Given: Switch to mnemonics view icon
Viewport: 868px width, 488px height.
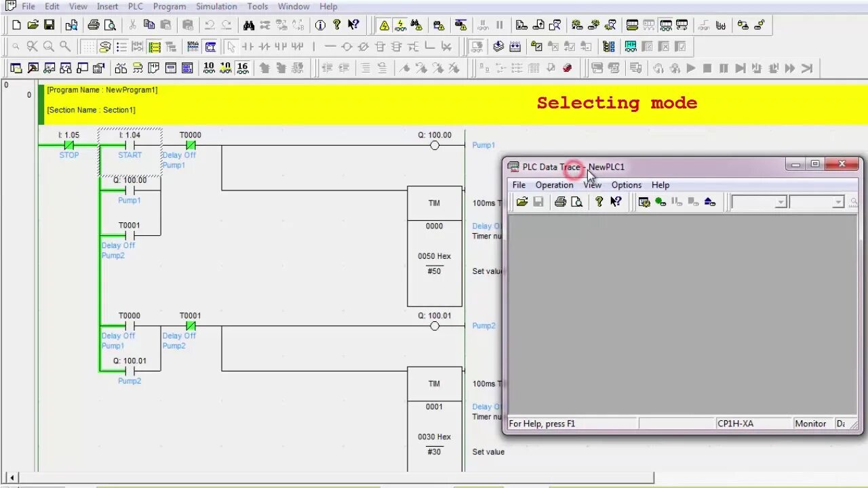Looking at the screenshot, I should [x=193, y=47].
